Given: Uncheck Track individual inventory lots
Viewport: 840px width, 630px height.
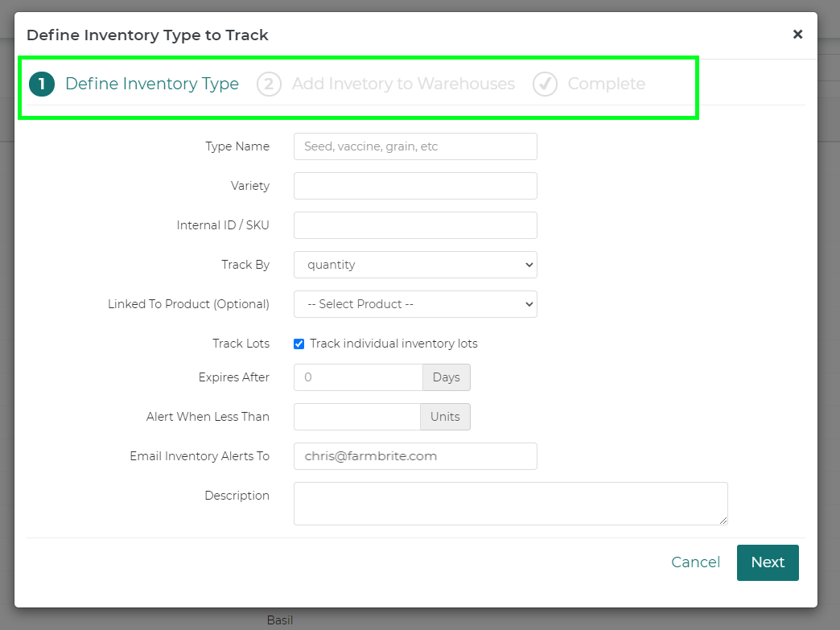Looking at the screenshot, I should point(299,344).
